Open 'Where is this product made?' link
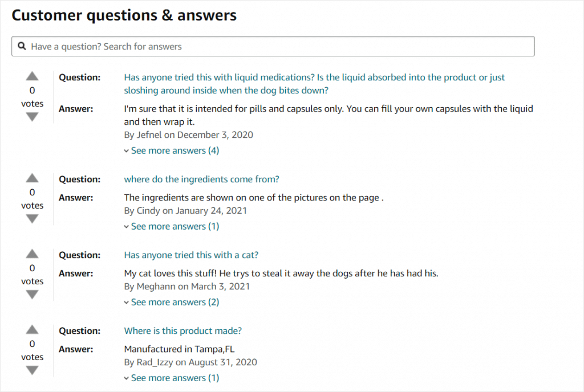The width and height of the screenshot is (584, 392). point(182,330)
